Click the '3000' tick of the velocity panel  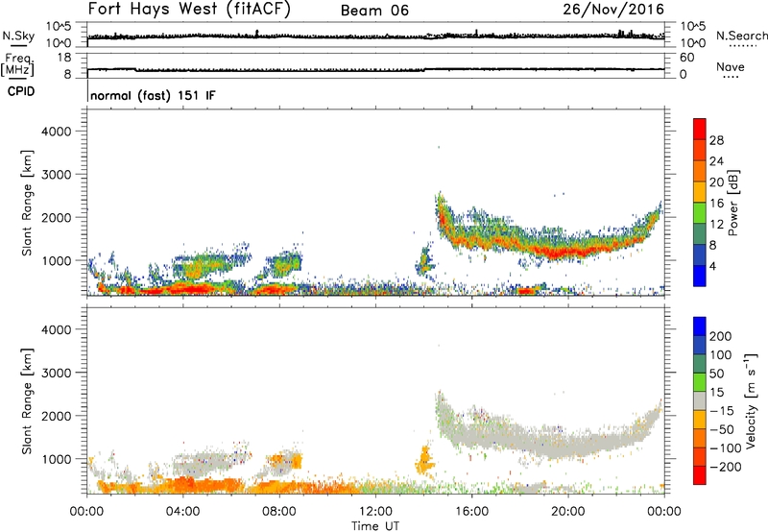[x=57, y=373]
